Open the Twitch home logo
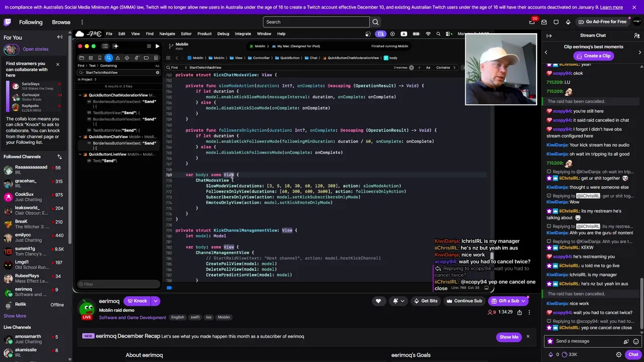Image resolution: width=644 pixels, height=362 pixels. point(8,22)
